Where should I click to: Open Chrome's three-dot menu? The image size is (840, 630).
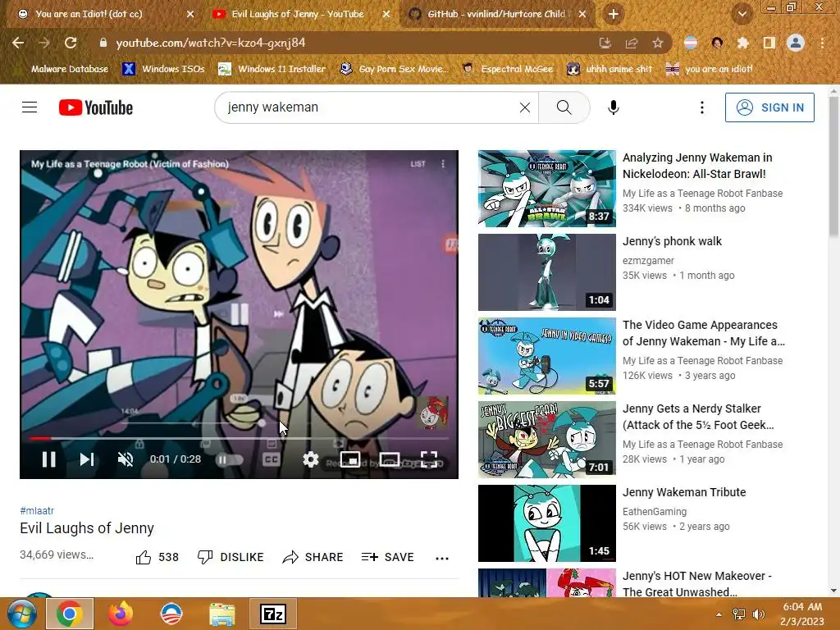(x=822, y=43)
